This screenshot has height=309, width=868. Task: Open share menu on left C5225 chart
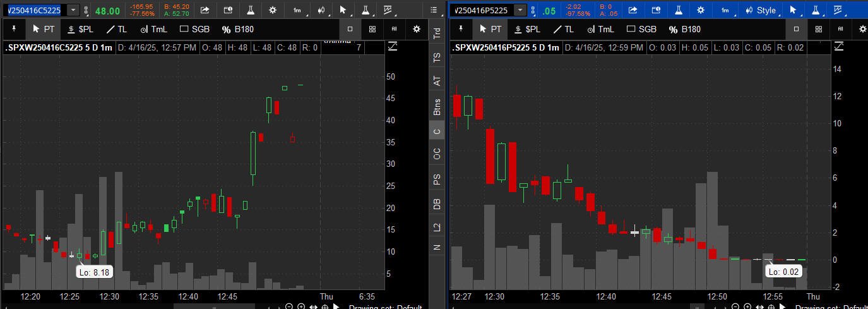(205, 10)
